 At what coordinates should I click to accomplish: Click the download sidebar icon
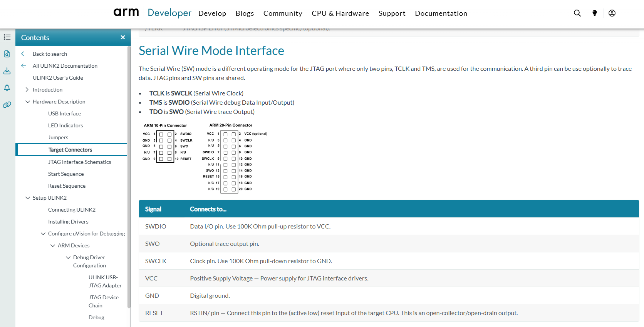(7, 71)
